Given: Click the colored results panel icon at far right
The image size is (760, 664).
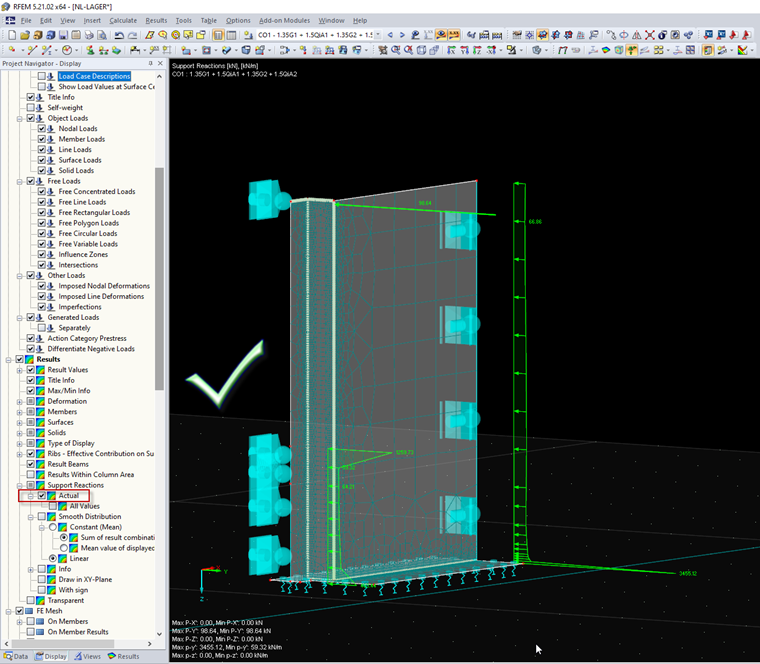Looking at the screenshot, I should tap(743, 50).
